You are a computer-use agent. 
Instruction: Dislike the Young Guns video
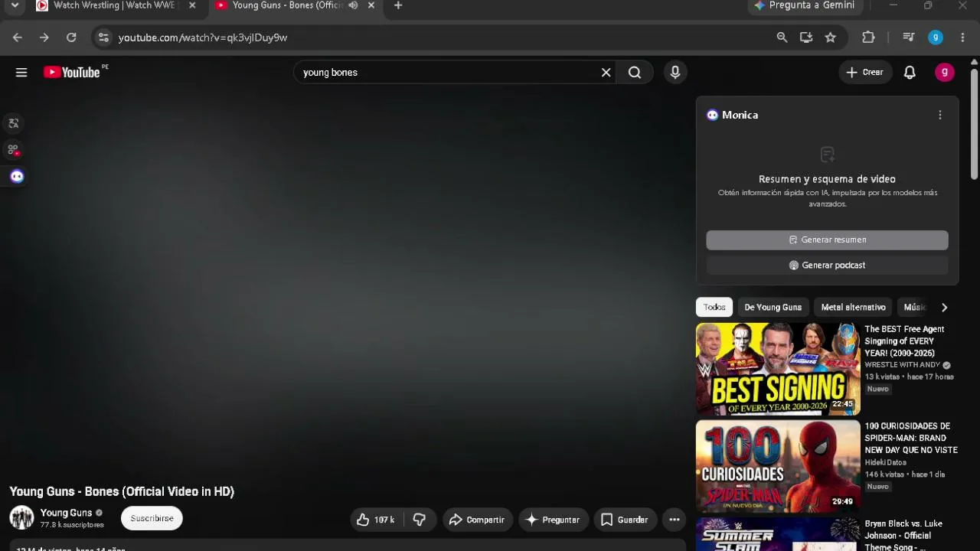click(420, 520)
